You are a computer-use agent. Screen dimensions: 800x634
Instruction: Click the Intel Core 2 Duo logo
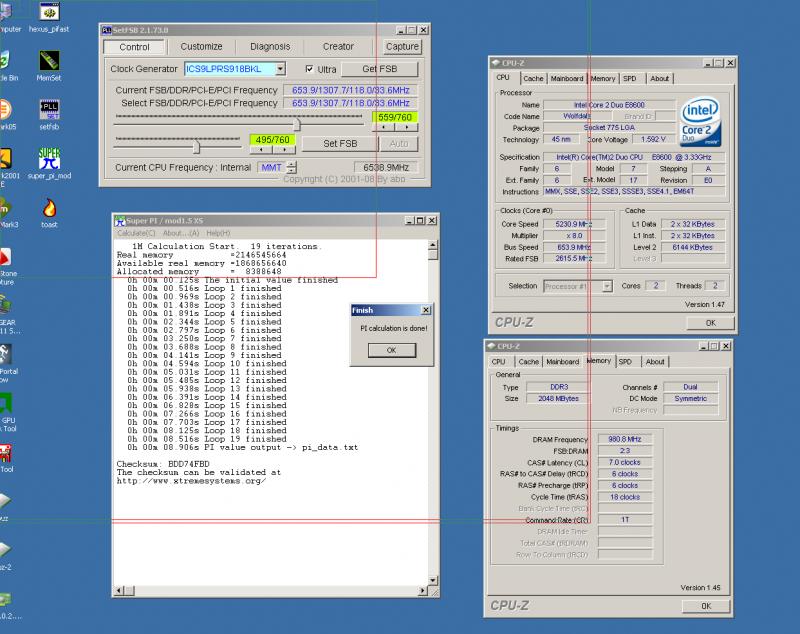tap(701, 122)
